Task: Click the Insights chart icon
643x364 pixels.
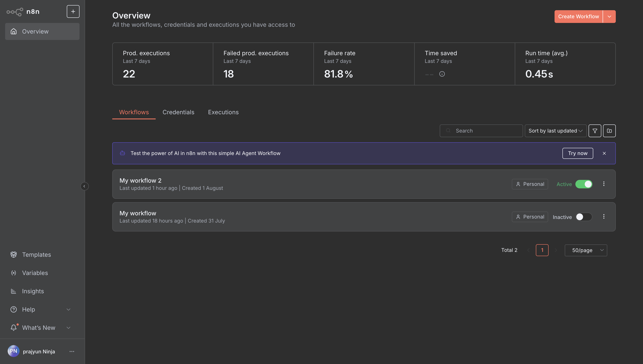Action: click(14, 291)
